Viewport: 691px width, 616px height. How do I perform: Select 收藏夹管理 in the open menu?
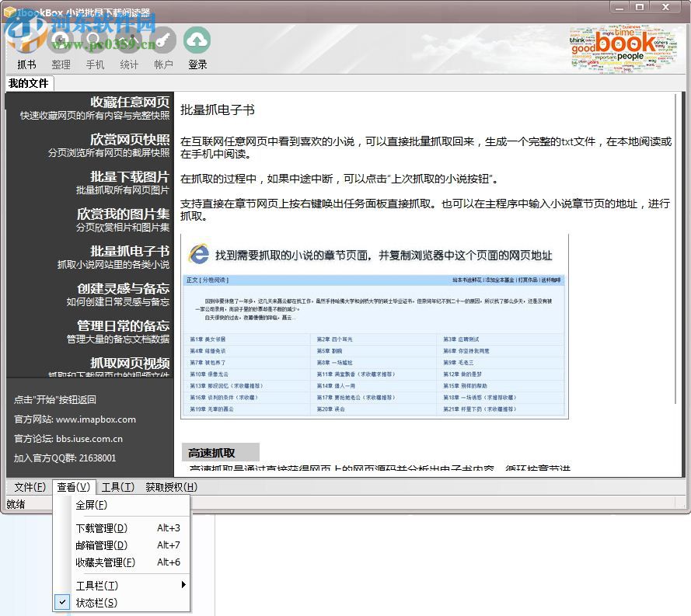104,562
